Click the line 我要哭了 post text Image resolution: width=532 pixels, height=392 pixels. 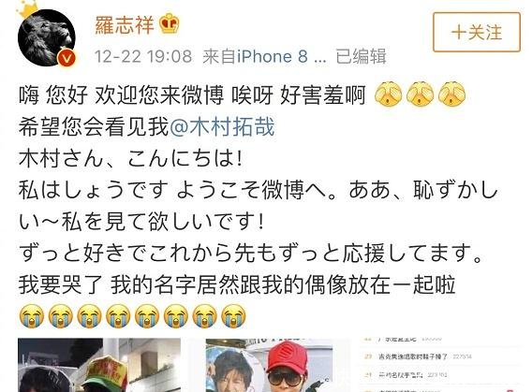(x=237, y=284)
